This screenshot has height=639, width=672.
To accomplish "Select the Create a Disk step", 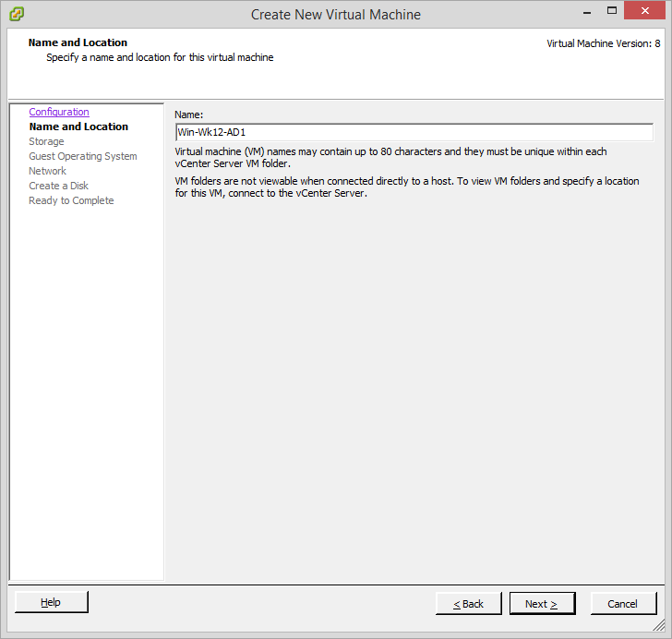I will (x=58, y=186).
